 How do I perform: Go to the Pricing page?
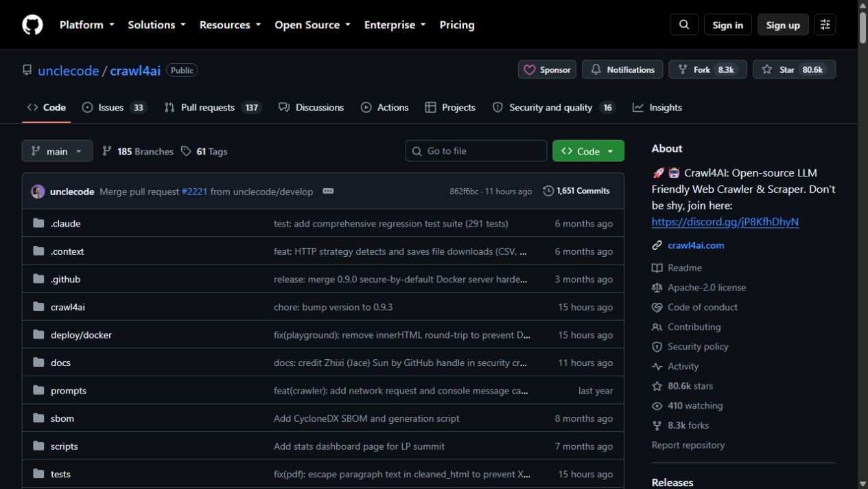457,25
